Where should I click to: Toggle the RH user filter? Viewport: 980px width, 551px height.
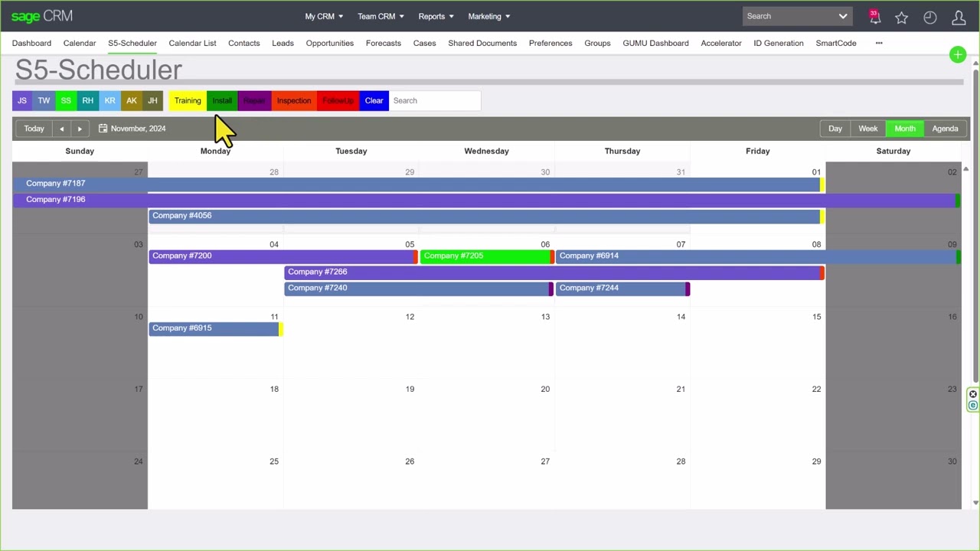[x=88, y=100]
